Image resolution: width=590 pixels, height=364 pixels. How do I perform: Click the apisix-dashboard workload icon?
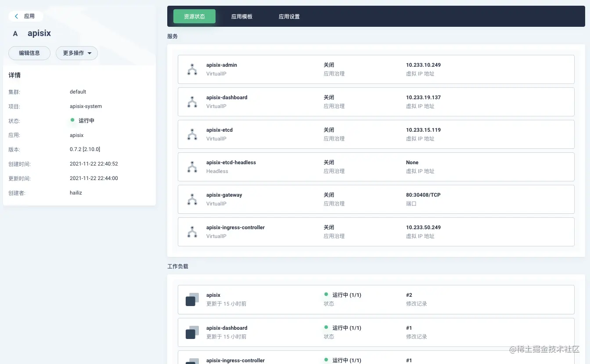[192, 332]
